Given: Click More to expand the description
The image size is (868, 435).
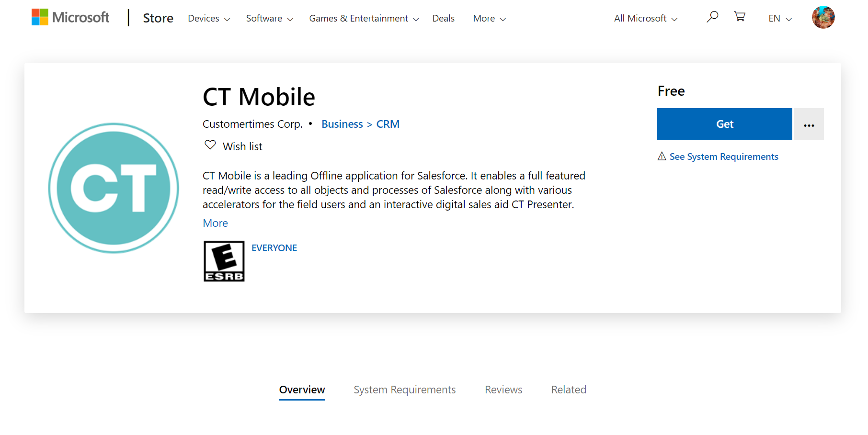Looking at the screenshot, I should pyautogui.click(x=215, y=223).
